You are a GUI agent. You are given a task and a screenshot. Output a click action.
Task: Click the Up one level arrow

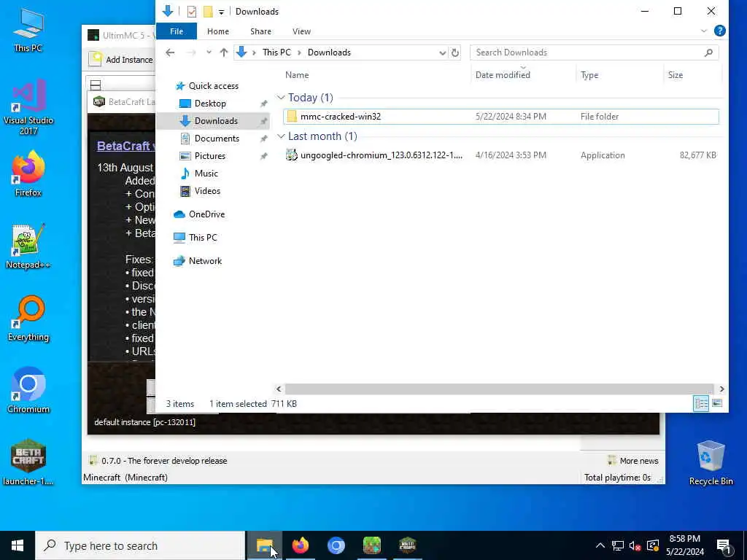(x=223, y=52)
